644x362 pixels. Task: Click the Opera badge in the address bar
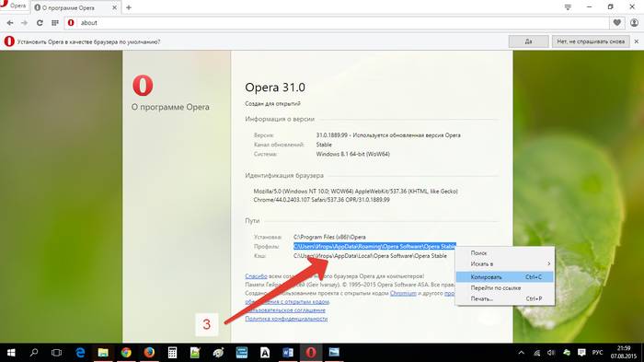tap(71, 23)
